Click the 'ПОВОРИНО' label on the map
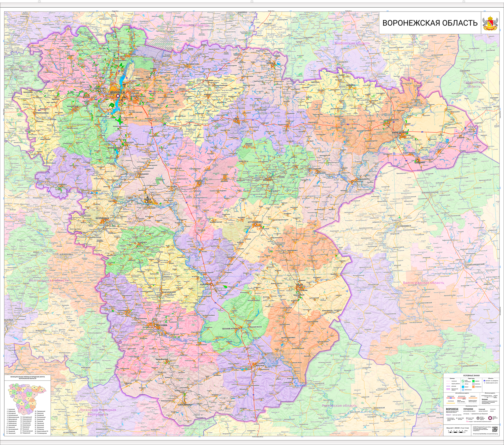This screenshot has height=445, width=504. pos(420,162)
